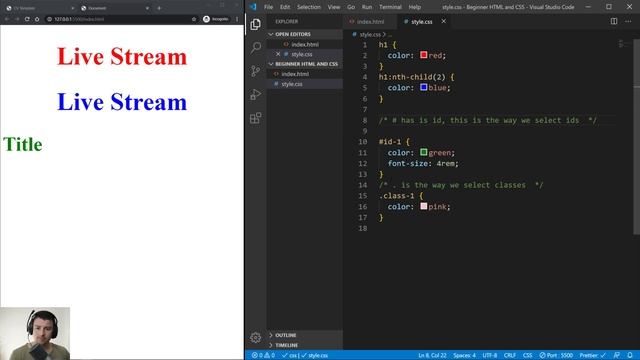Click the feedback icon in status bar
640x360 pixels.
pos(617,355)
